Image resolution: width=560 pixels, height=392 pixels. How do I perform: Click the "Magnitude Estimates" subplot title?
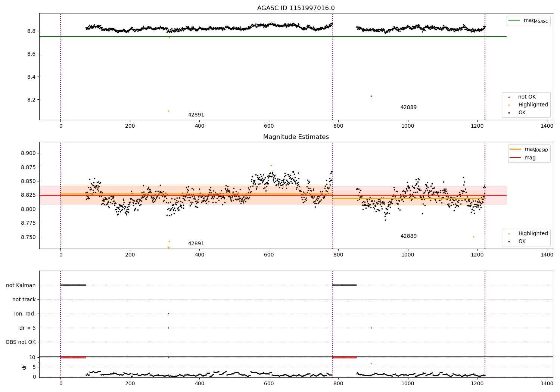(296, 137)
